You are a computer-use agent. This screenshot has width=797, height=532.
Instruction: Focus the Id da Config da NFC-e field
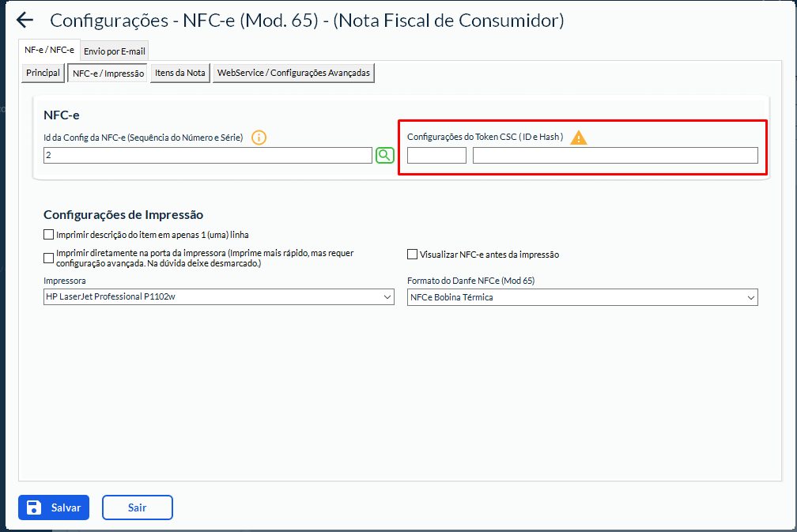(x=207, y=156)
